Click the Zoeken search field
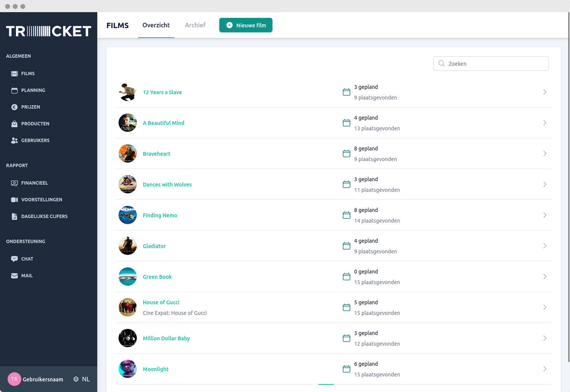Image resolution: width=570 pixels, height=392 pixels. pyautogui.click(x=491, y=63)
